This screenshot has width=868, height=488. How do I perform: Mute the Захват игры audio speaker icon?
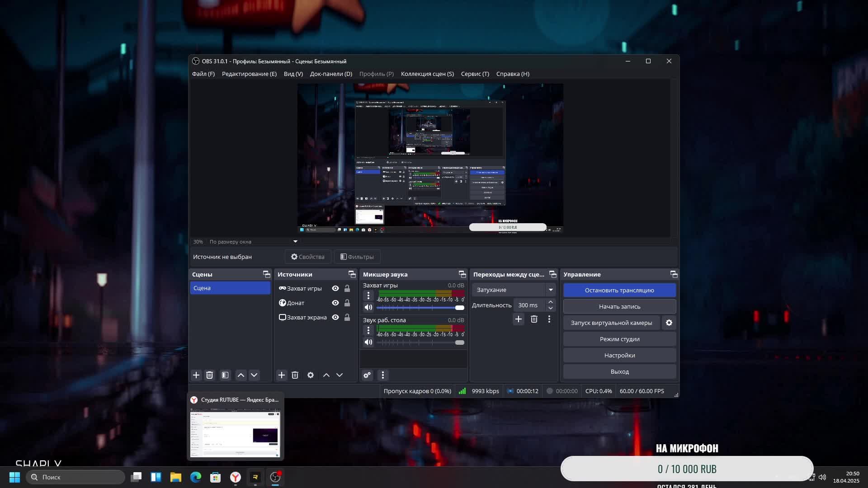(x=368, y=308)
